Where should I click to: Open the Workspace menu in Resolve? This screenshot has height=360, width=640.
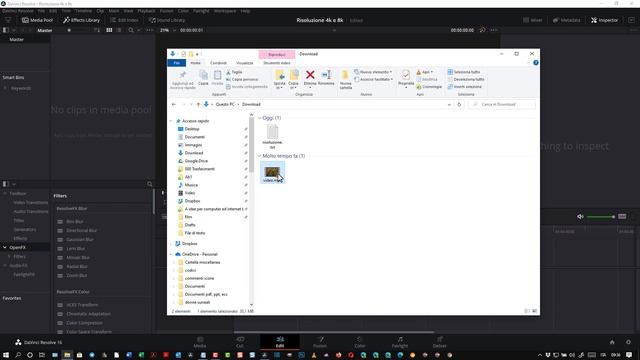click(x=225, y=11)
